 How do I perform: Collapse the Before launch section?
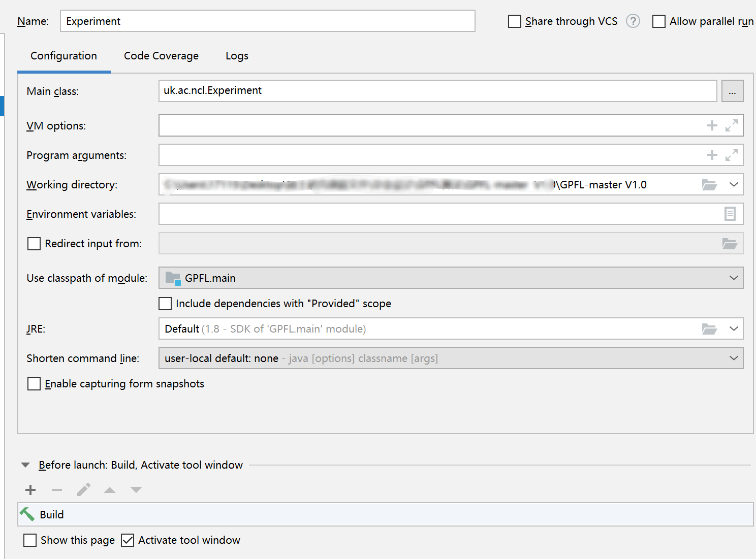point(25,465)
